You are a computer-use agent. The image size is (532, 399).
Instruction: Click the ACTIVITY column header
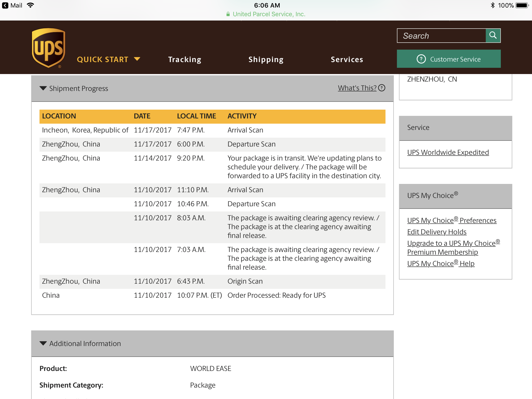point(242,116)
